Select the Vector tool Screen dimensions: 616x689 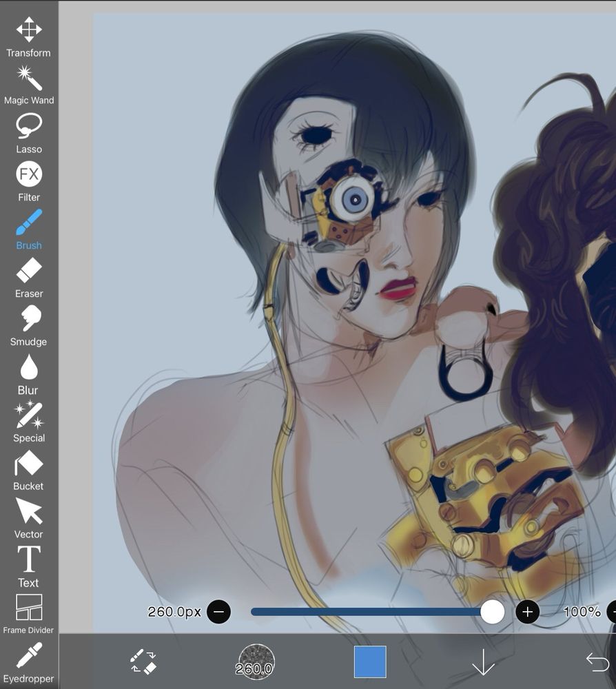[28, 518]
